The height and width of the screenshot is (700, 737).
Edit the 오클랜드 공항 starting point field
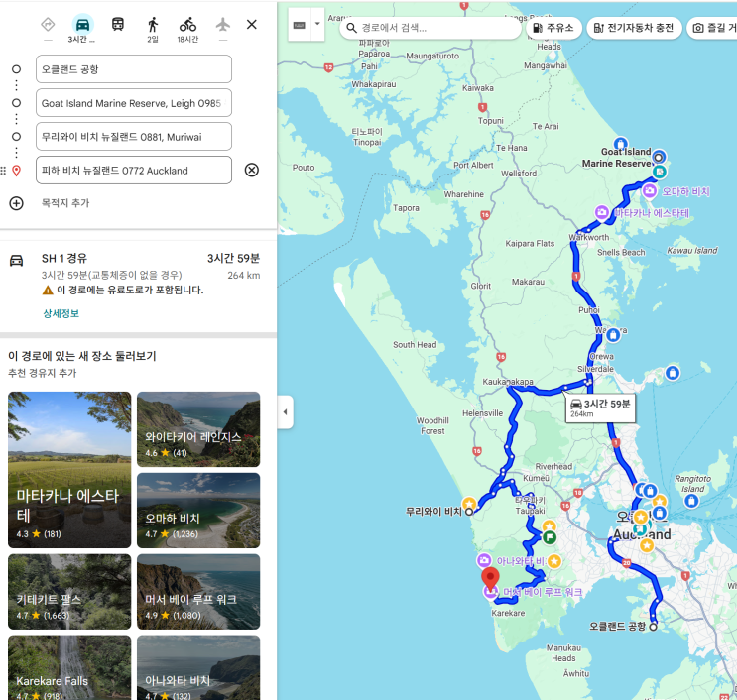coord(134,69)
